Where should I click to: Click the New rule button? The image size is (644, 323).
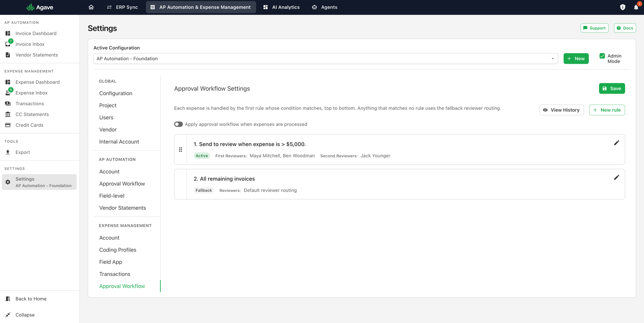607,110
